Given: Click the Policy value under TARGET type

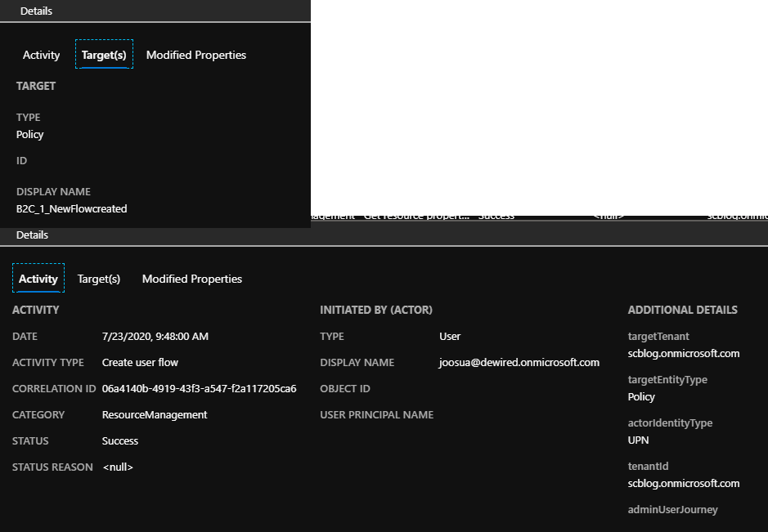Looking at the screenshot, I should [x=30, y=134].
